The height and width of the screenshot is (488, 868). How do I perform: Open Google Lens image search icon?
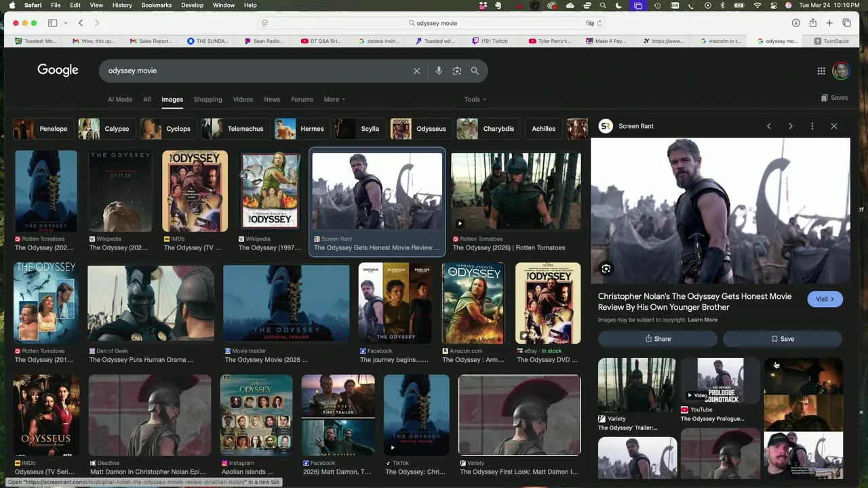pyautogui.click(x=457, y=70)
